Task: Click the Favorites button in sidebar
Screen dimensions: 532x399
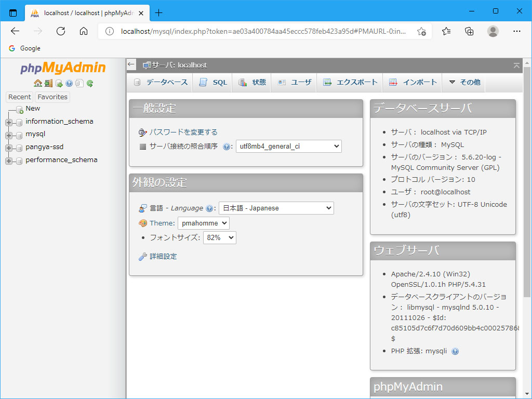Action: (52, 97)
